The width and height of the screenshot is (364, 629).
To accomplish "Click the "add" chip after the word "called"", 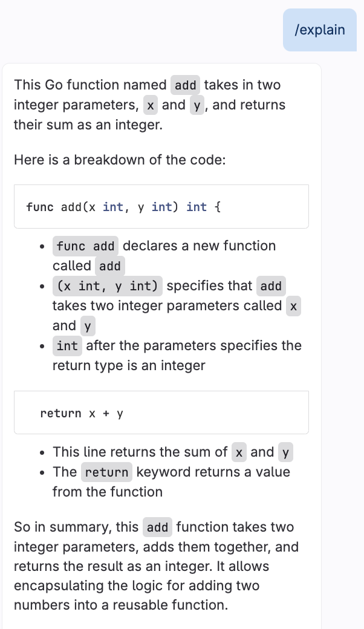I will point(110,266).
